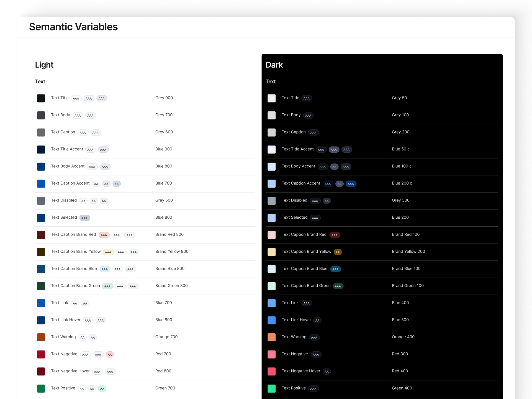Select the light Text Negative red swatch
This screenshot has height=399, width=532.
pos(41,354)
